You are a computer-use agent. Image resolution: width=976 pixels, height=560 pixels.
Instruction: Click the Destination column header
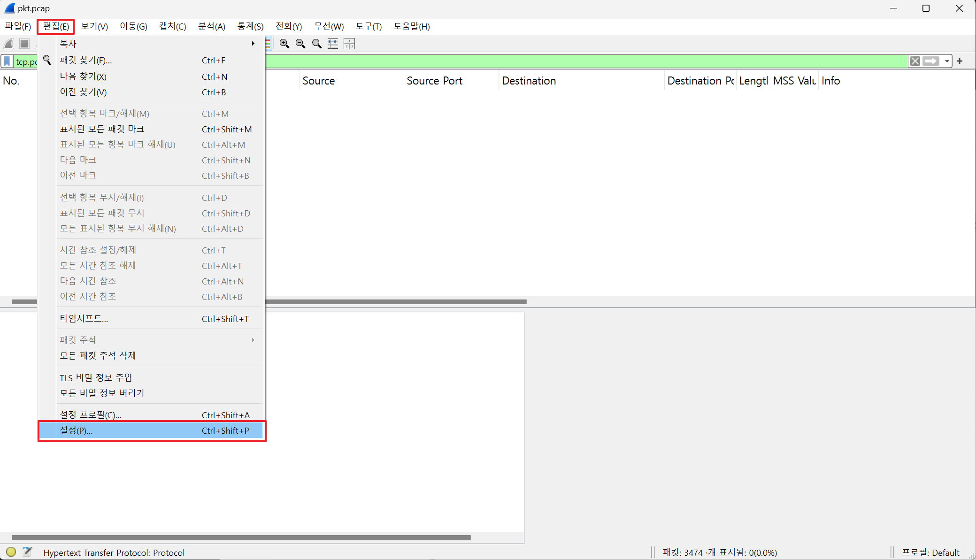click(x=529, y=81)
